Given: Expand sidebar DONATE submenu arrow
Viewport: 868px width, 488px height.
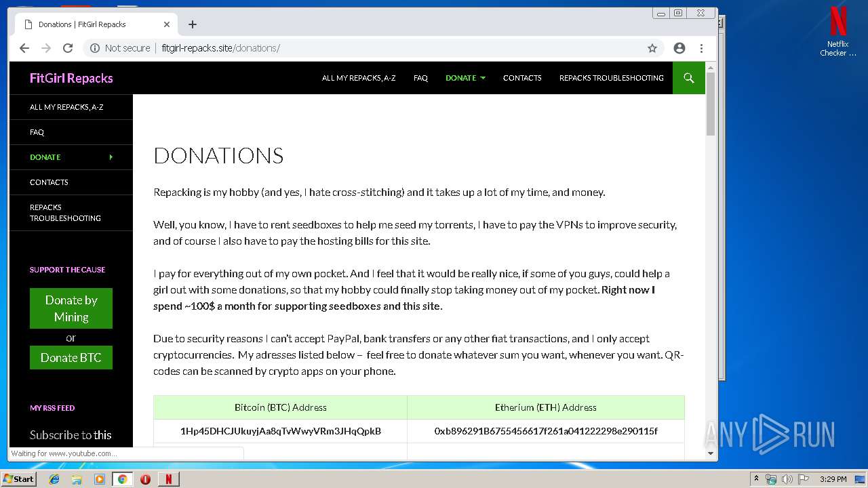Looking at the screenshot, I should [111, 157].
